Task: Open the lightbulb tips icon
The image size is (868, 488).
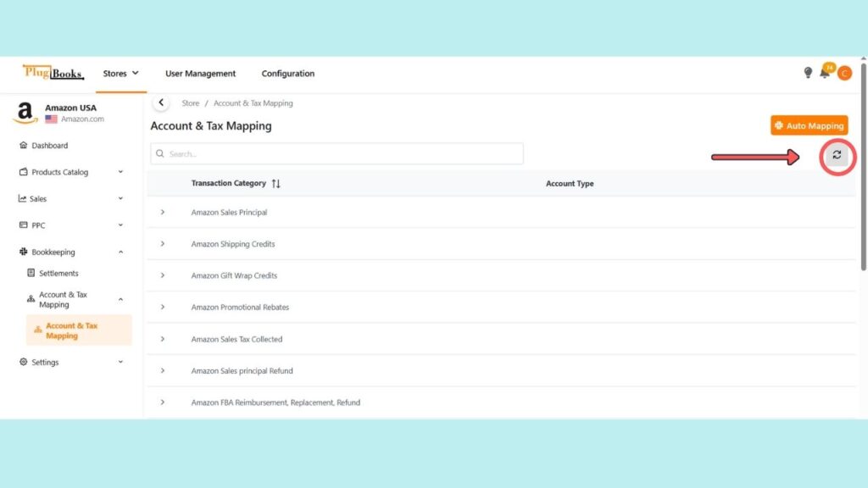Action: tap(808, 73)
